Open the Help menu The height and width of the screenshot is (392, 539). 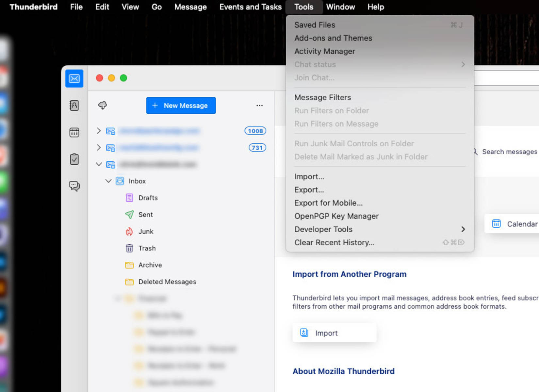coord(376,7)
